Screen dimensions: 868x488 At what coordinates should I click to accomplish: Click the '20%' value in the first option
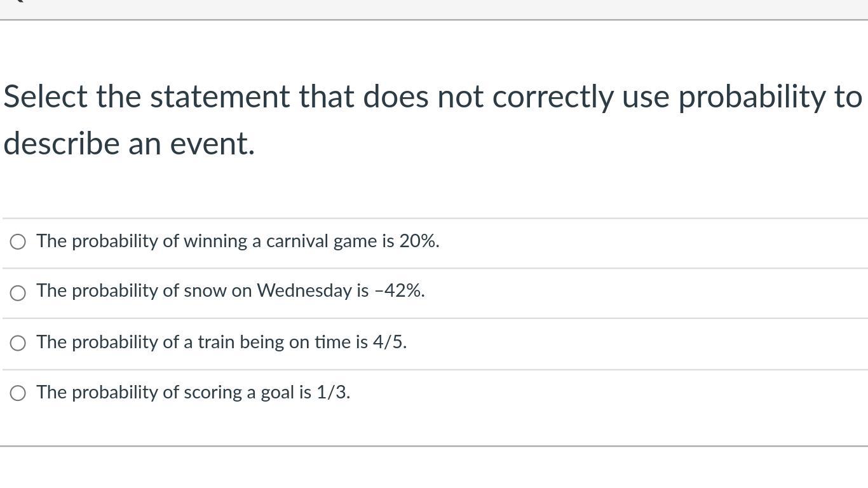coord(418,241)
